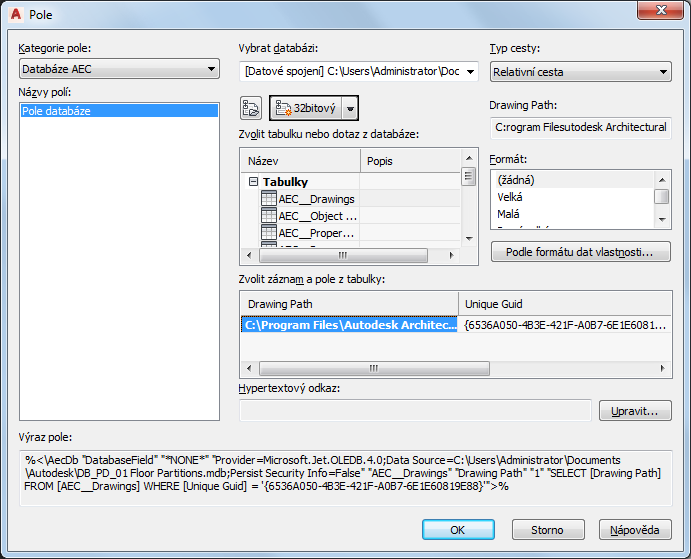
Task: Click the table icon beside AEC__Proper…
Action: [269, 232]
